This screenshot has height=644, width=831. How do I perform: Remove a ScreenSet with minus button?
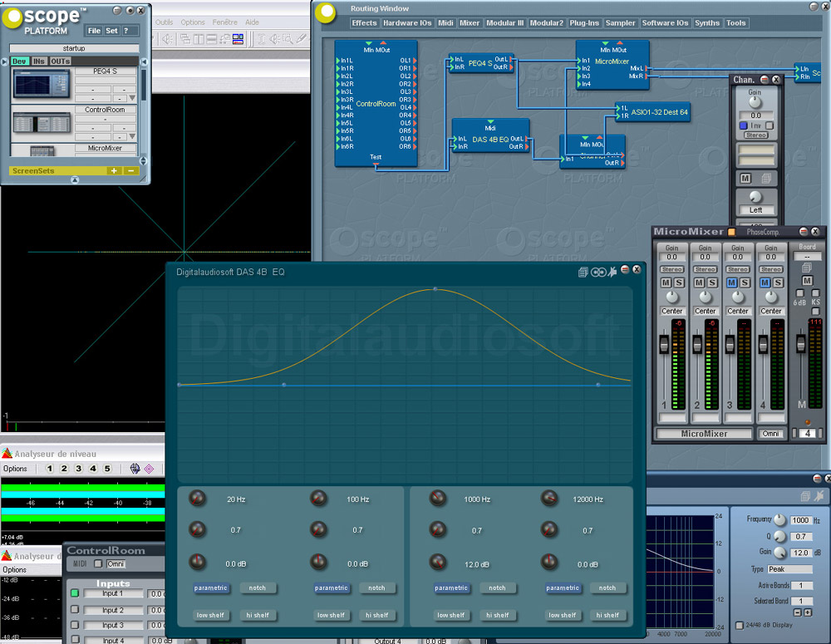(131, 170)
